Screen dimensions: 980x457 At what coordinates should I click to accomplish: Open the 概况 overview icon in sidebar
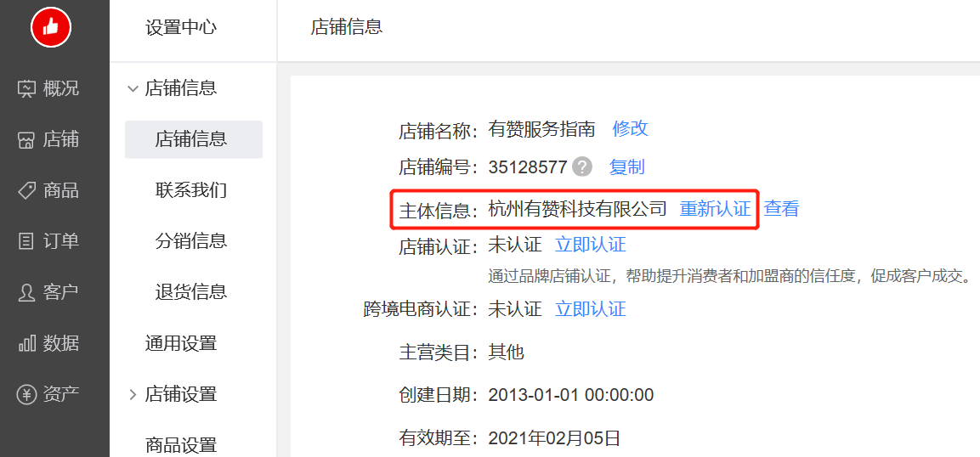pos(26,88)
